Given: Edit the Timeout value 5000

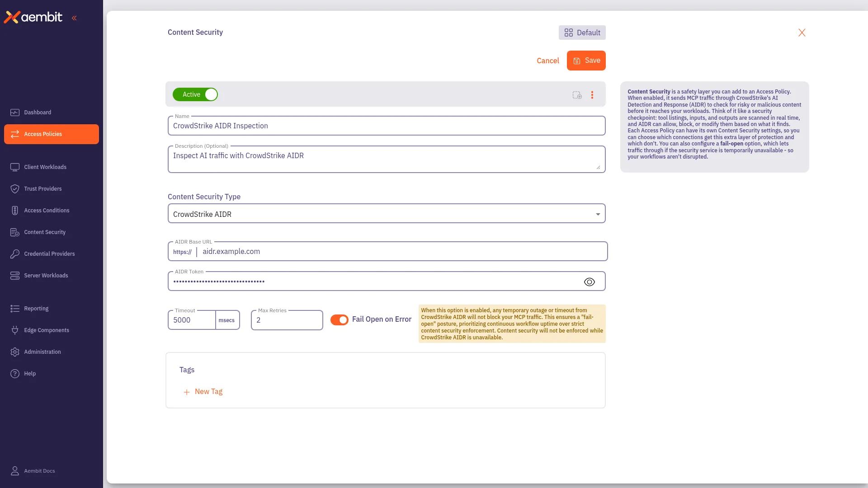Looking at the screenshot, I should [x=192, y=320].
